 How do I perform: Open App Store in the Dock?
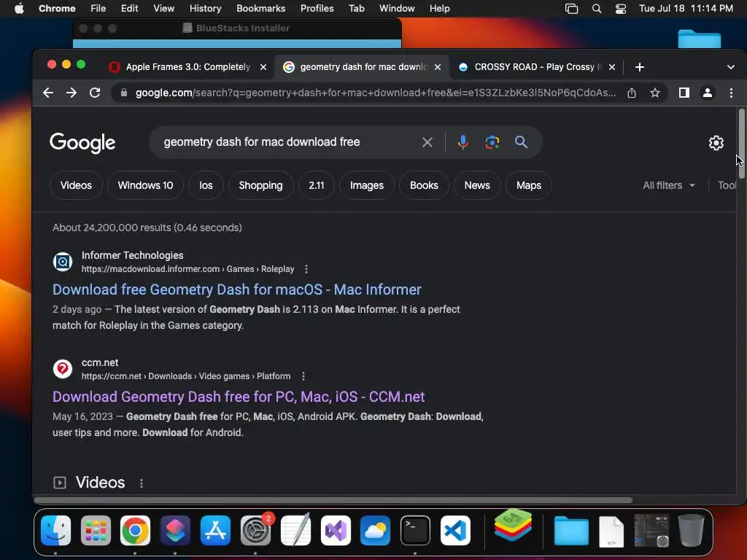215,531
